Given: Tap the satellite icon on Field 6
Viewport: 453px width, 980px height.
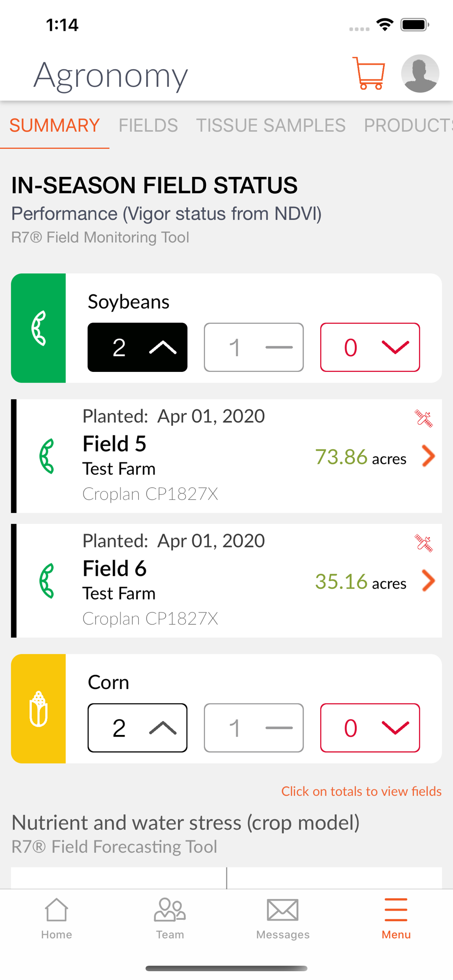Looking at the screenshot, I should click(424, 543).
